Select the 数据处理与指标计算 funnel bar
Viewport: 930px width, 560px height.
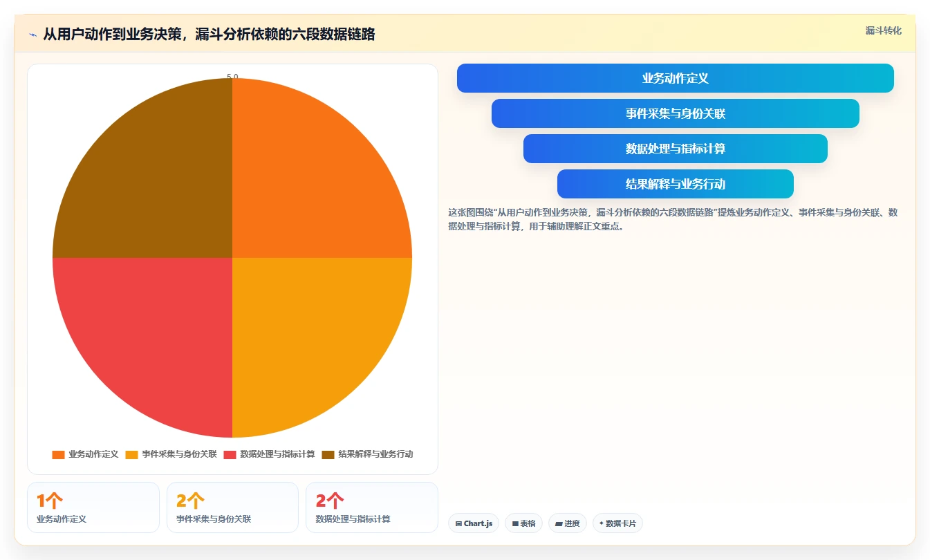pos(676,149)
